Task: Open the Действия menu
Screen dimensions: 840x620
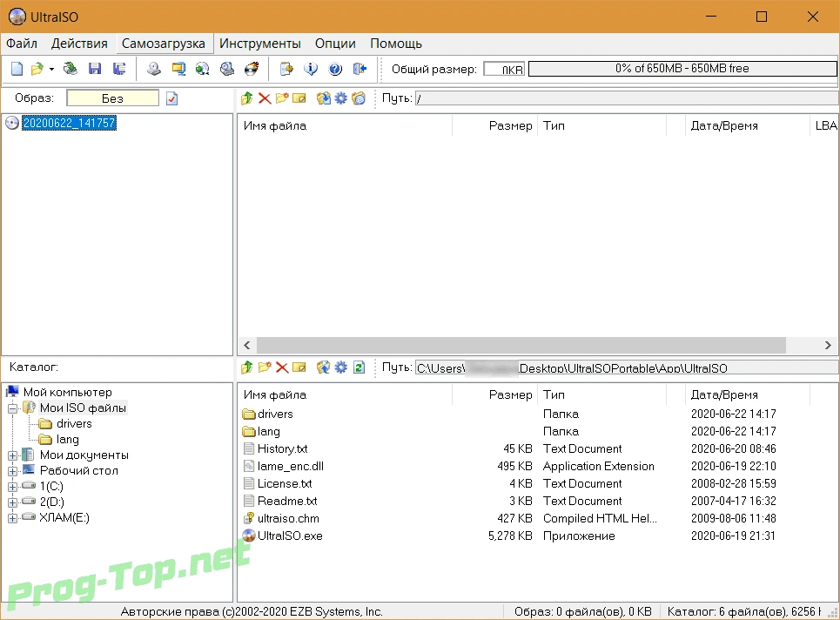Action: tap(79, 44)
